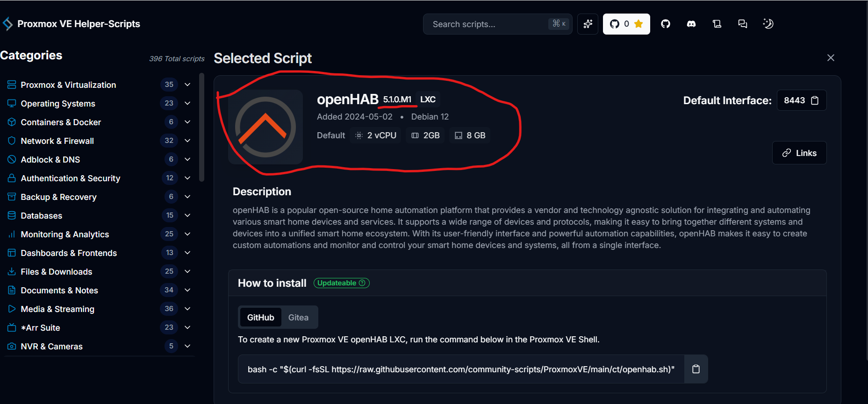
Task: Open the GitHub icon link in header
Action: 666,24
